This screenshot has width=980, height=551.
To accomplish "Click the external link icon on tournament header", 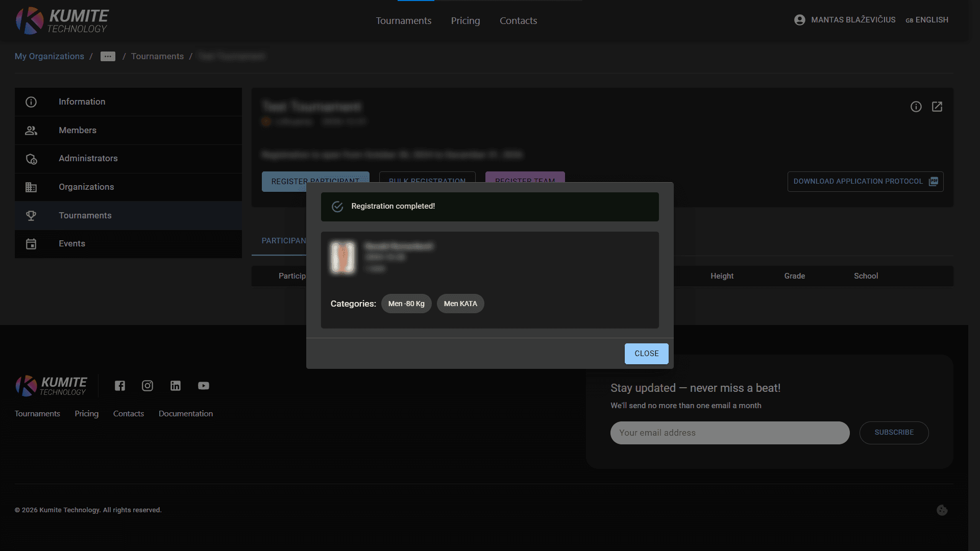I will coord(938,107).
